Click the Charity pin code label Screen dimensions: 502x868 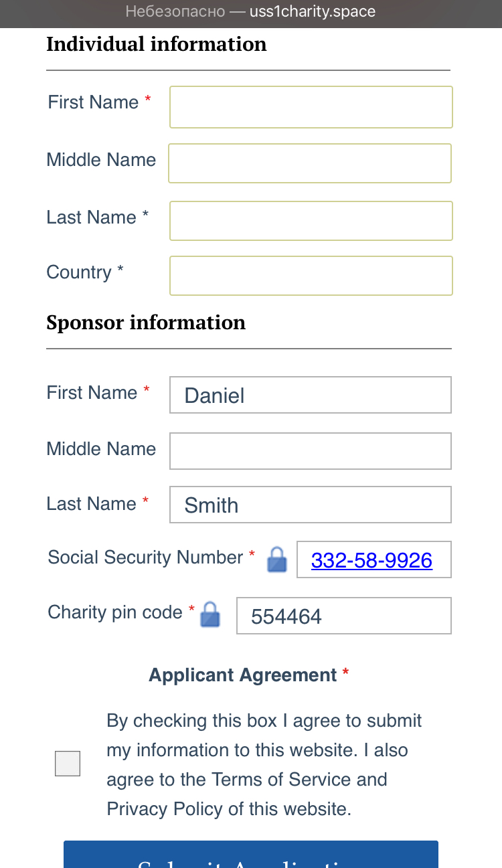click(115, 612)
